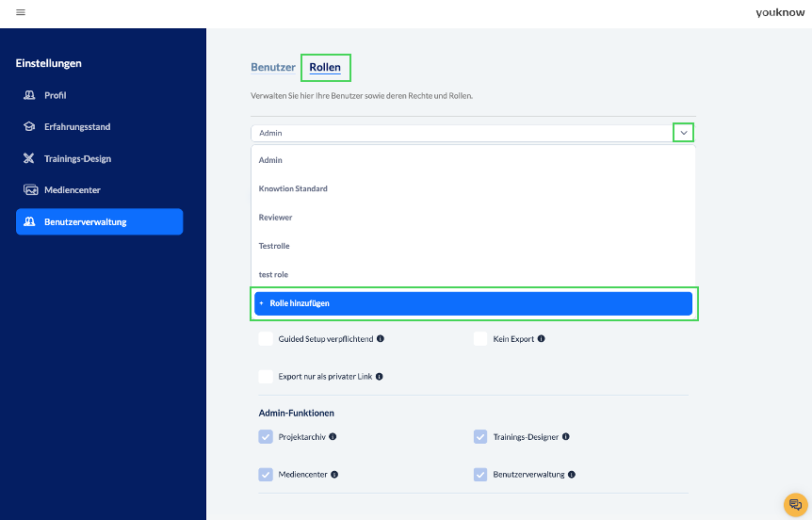This screenshot has width=812, height=520.
Task: Uncheck the Mediencenter permission checkbox
Action: point(266,475)
